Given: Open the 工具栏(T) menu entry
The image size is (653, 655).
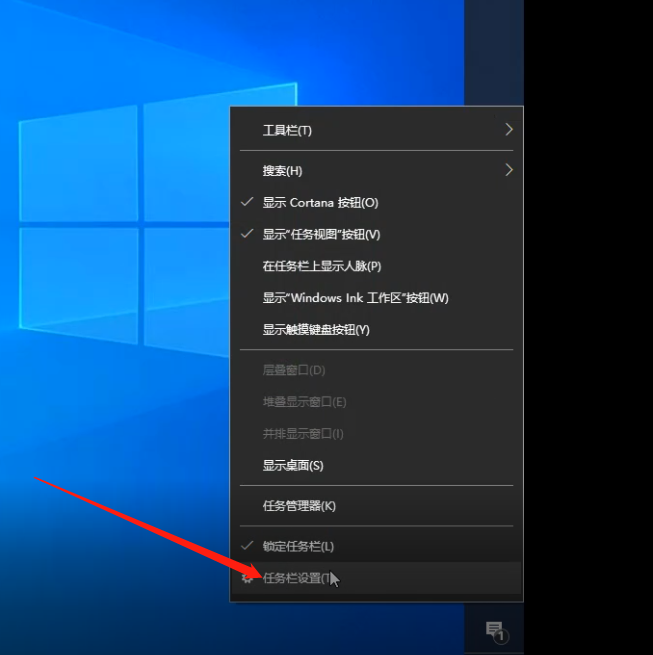Looking at the screenshot, I should [287, 131].
